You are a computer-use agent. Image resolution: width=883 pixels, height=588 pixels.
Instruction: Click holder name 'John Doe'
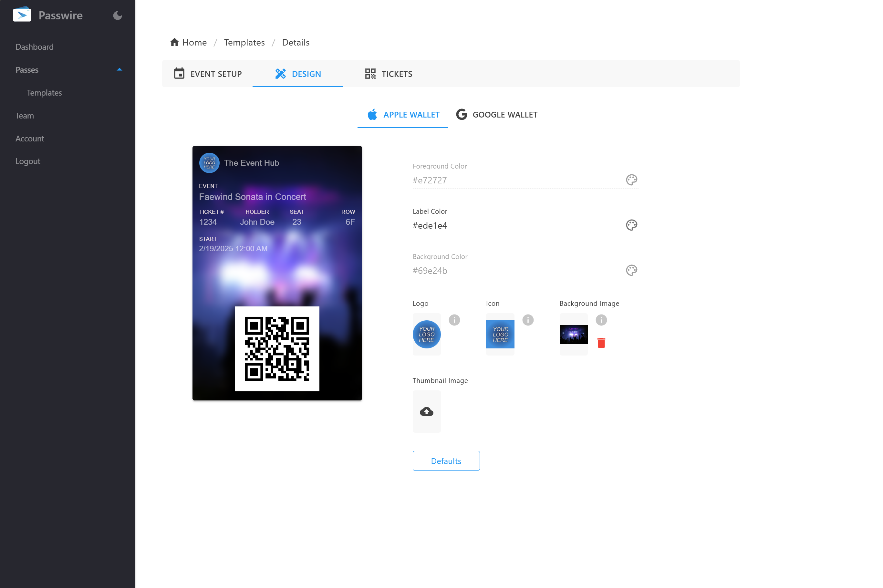[257, 222]
